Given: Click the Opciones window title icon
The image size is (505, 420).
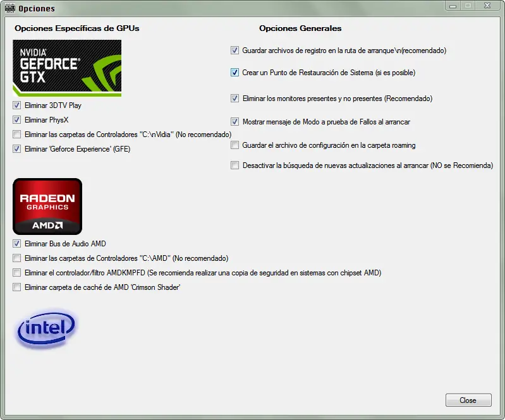Looking at the screenshot, I should (x=10, y=8).
